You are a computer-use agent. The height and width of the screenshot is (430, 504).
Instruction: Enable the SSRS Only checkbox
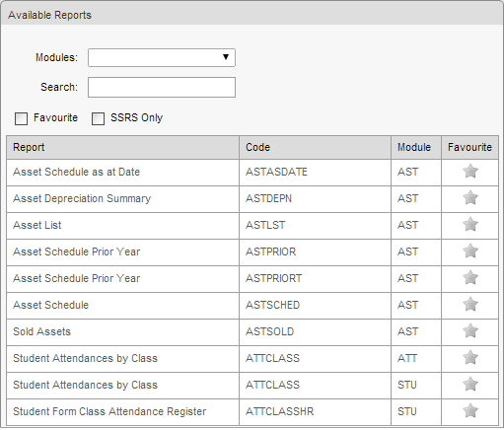tap(98, 118)
